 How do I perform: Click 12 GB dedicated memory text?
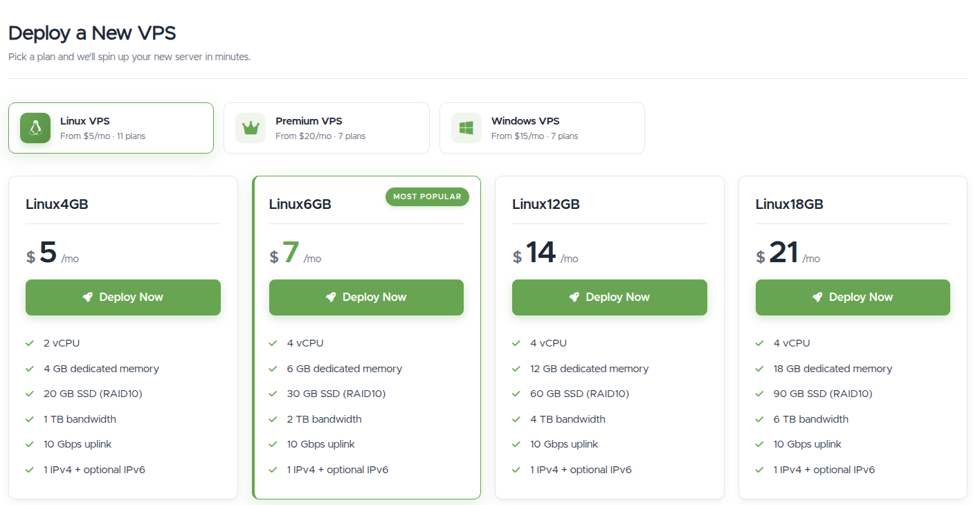click(x=590, y=369)
